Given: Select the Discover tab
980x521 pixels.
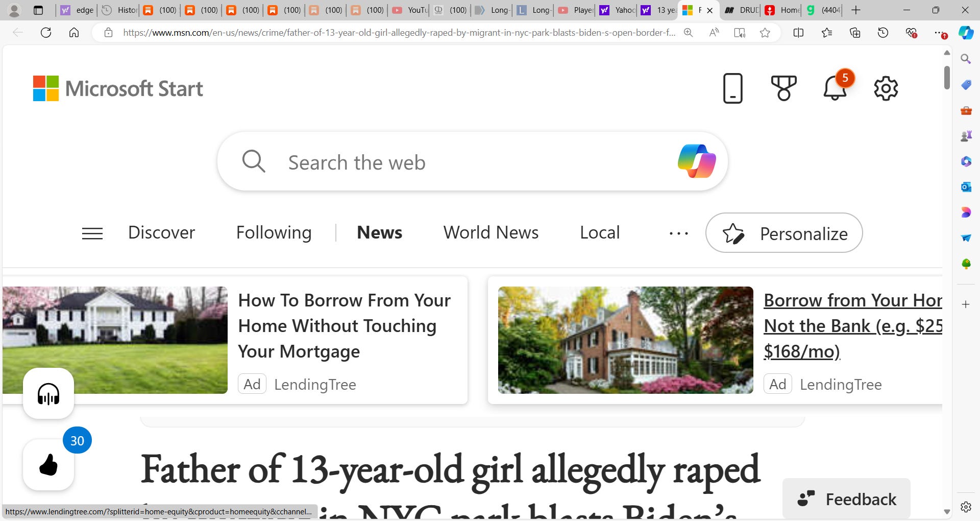Looking at the screenshot, I should tap(161, 232).
